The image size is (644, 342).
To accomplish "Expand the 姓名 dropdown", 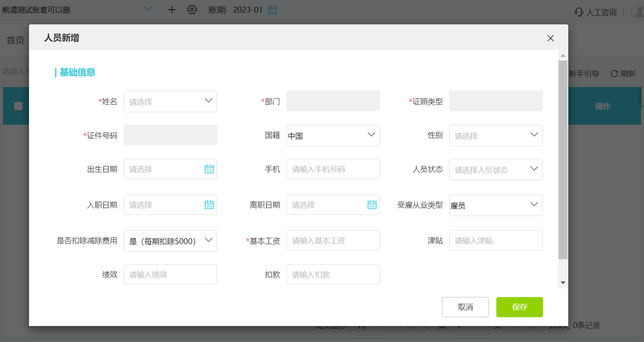I will (x=170, y=101).
